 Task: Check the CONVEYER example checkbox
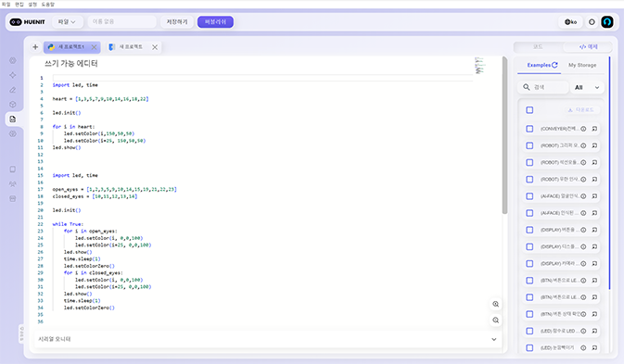[529, 129]
